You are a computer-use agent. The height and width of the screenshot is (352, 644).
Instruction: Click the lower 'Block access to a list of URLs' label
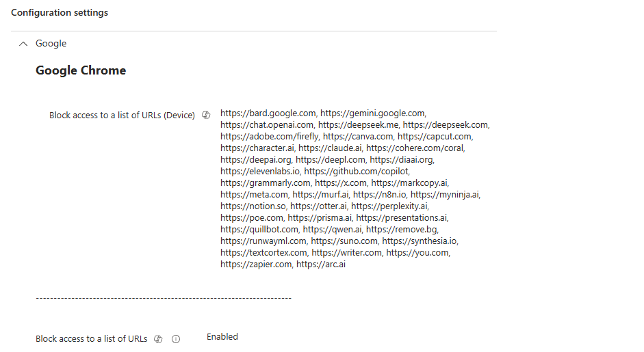pos(91,339)
